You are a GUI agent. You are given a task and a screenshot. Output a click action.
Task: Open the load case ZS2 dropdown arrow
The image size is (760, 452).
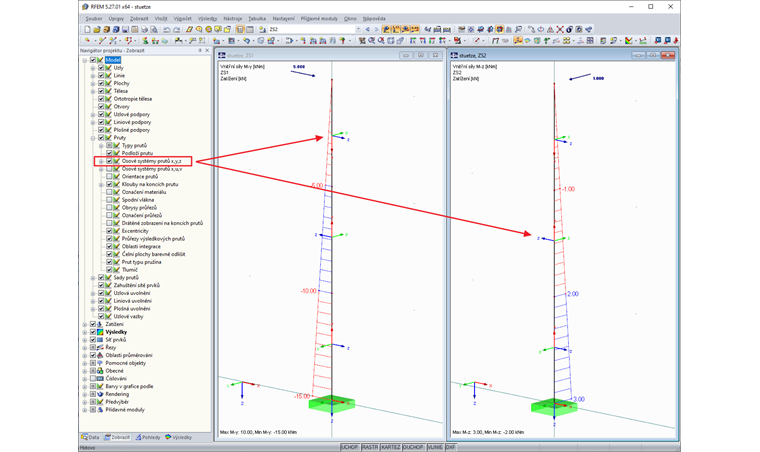tap(358, 30)
